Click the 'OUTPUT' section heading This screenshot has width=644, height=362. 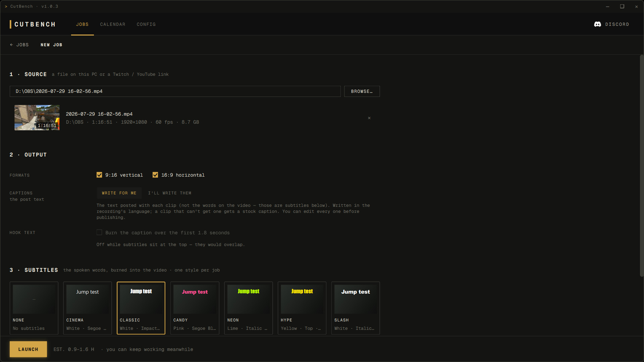[x=36, y=155]
